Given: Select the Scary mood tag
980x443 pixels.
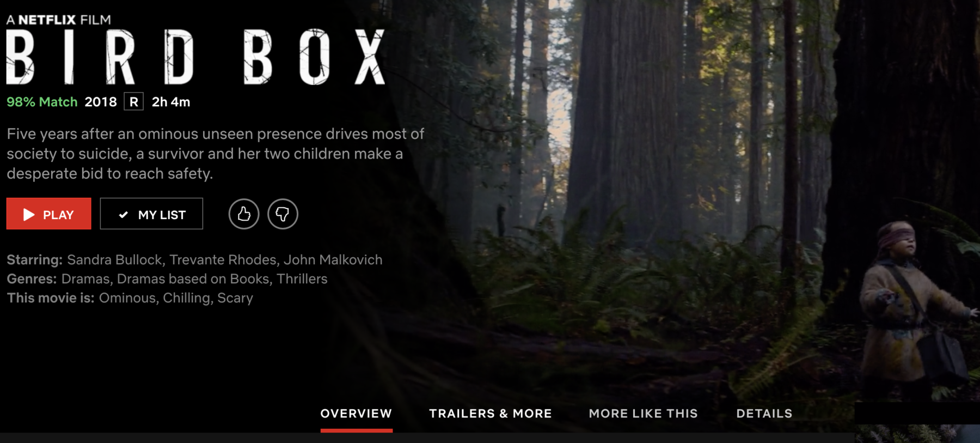Looking at the screenshot, I should 235,298.
